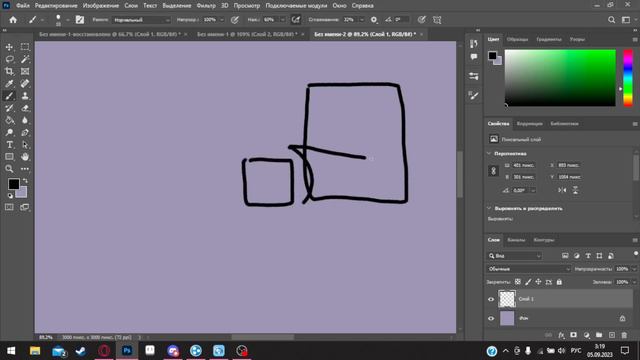Select the Lasso tool
This screenshot has height=360, width=640.
coord(9,59)
